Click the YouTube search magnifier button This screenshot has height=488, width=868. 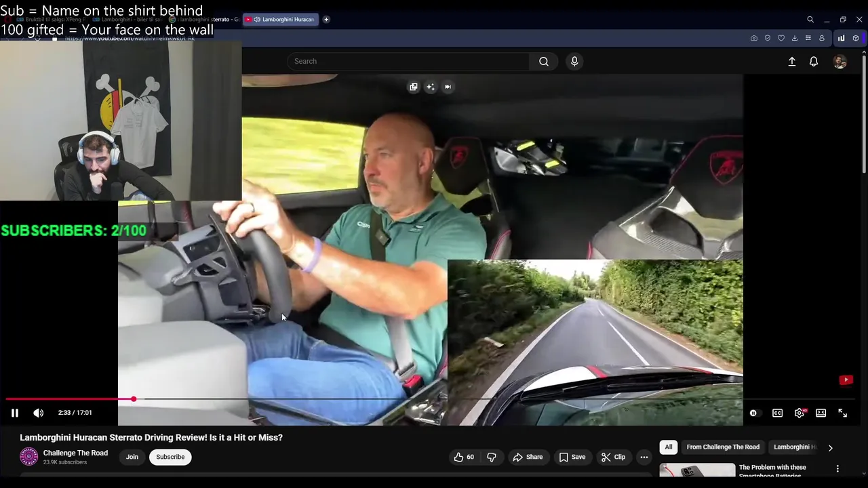pyautogui.click(x=544, y=61)
